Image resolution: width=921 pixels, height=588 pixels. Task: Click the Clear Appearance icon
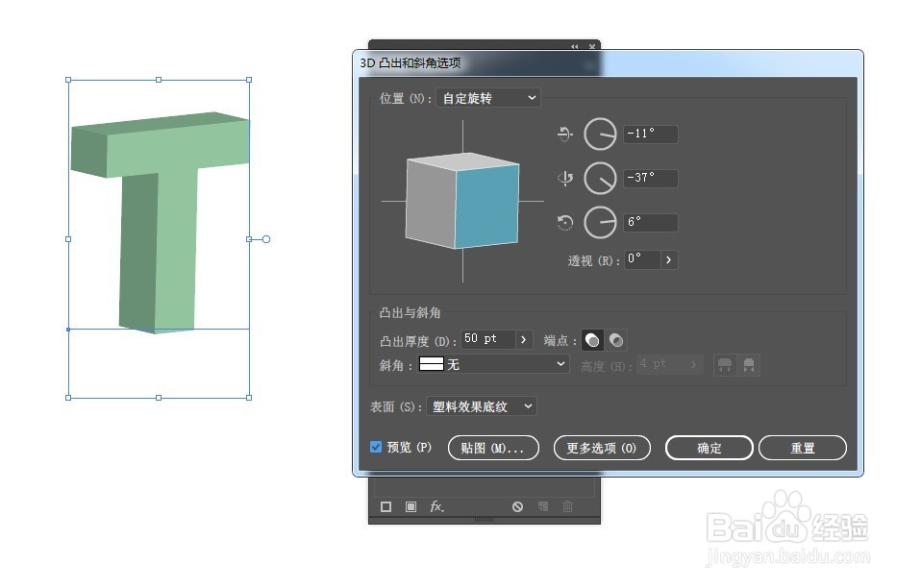[518, 506]
